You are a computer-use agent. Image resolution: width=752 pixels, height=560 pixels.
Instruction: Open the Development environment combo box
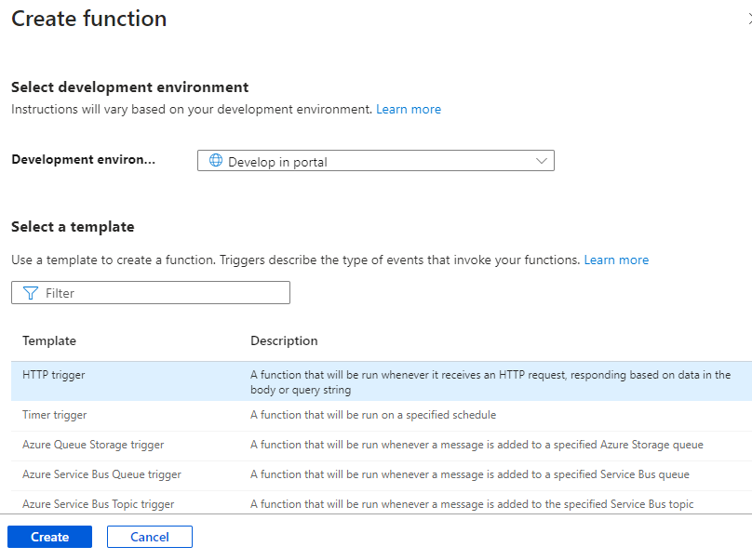pyautogui.click(x=375, y=161)
